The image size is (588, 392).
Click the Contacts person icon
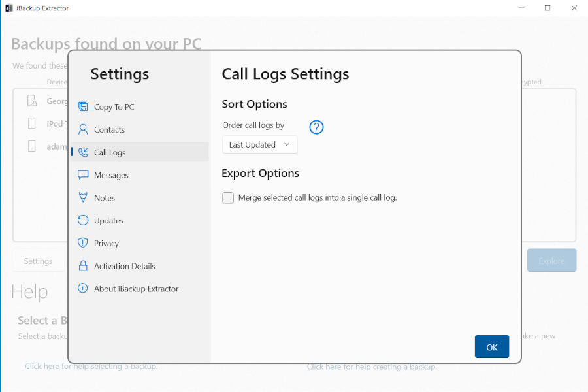83,129
